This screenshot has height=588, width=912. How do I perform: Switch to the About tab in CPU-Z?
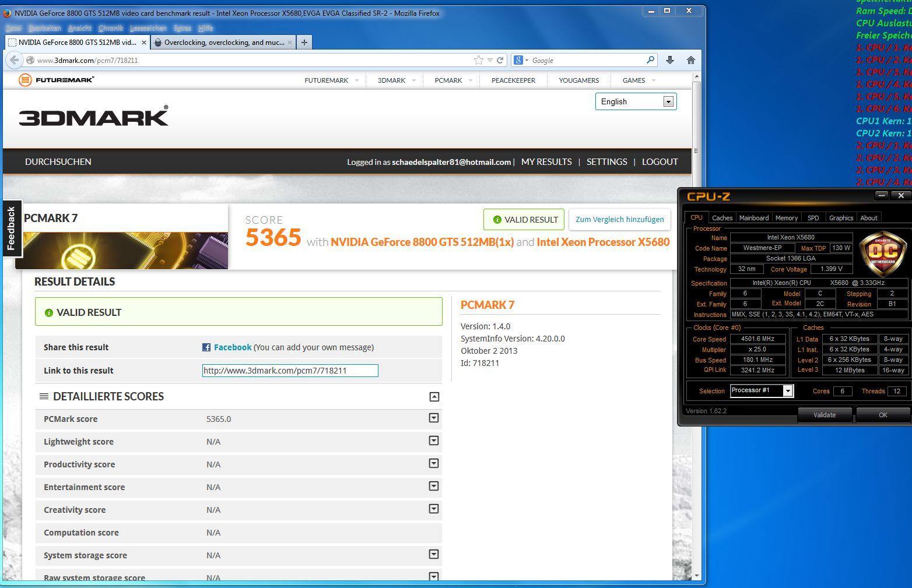click(x=869, y=218)
